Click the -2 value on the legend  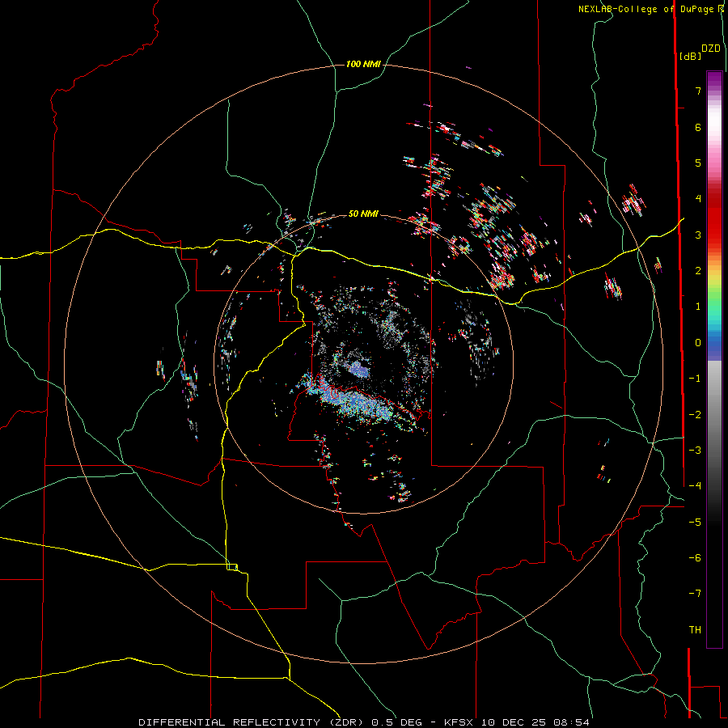695,415
